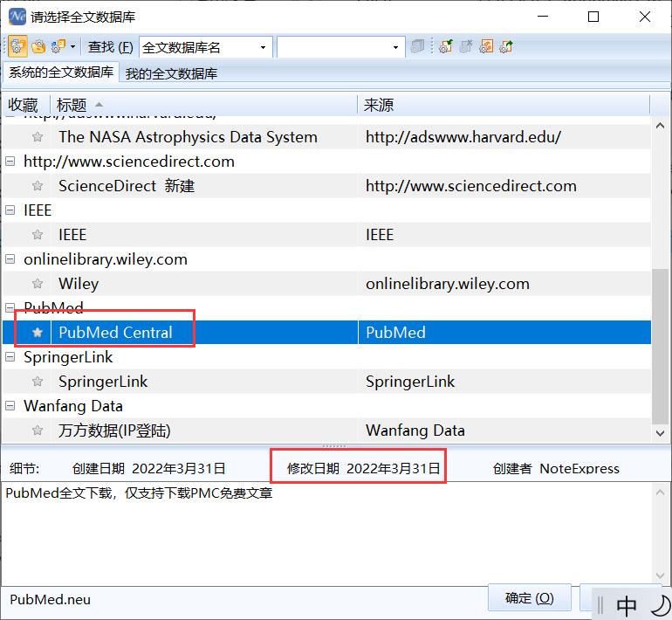This screenshot has width=672, height=620.
Task: Toggle favorite star for Wiley
Action: 38,284
